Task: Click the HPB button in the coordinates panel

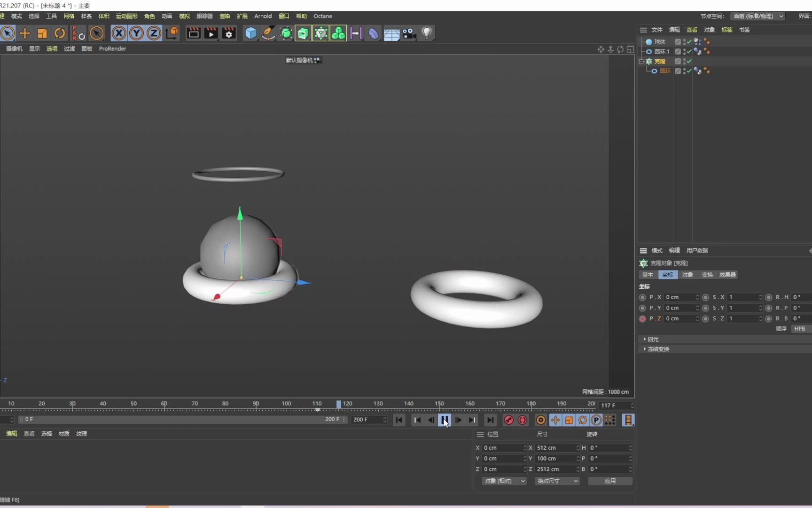Action: pyautogui.click(x=800, y=328)
